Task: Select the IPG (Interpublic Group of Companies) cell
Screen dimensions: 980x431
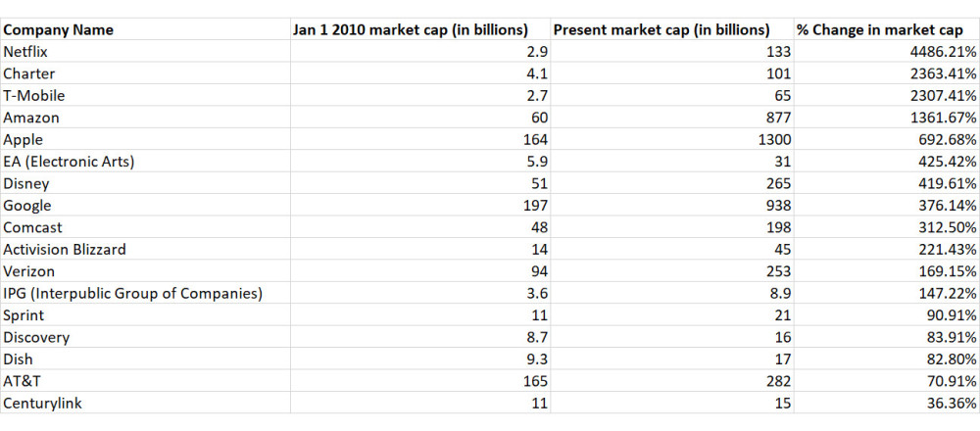Action: 146,293
